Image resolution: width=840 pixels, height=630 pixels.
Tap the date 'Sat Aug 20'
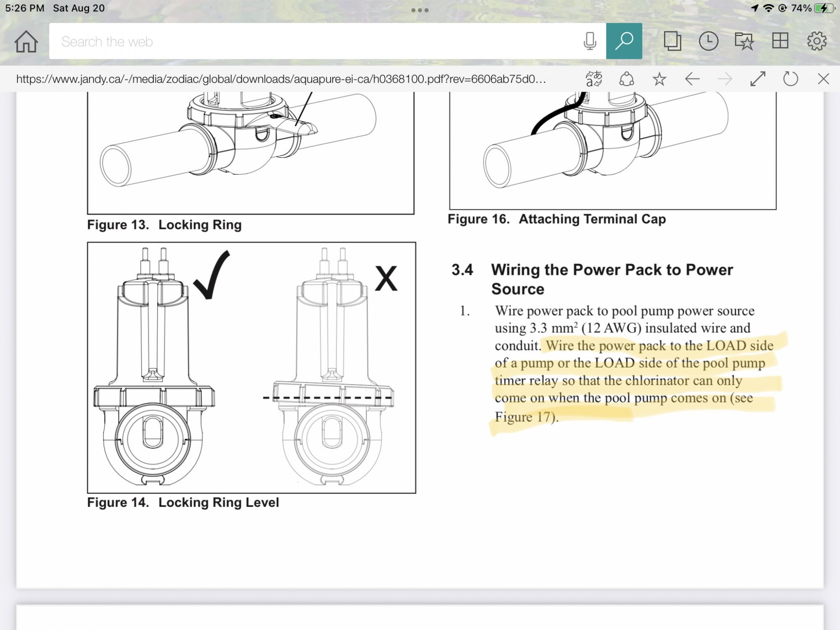pyautogui.click(x=79, y=8)
